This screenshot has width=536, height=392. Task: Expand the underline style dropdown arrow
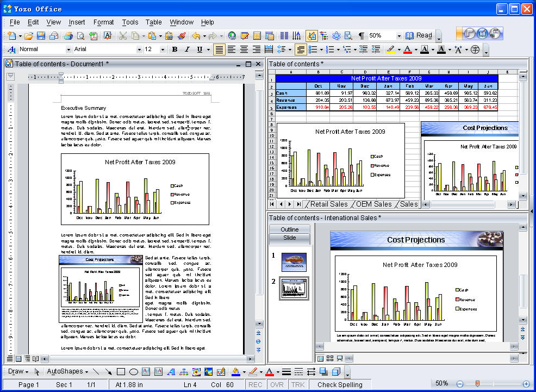click(208, 49)
